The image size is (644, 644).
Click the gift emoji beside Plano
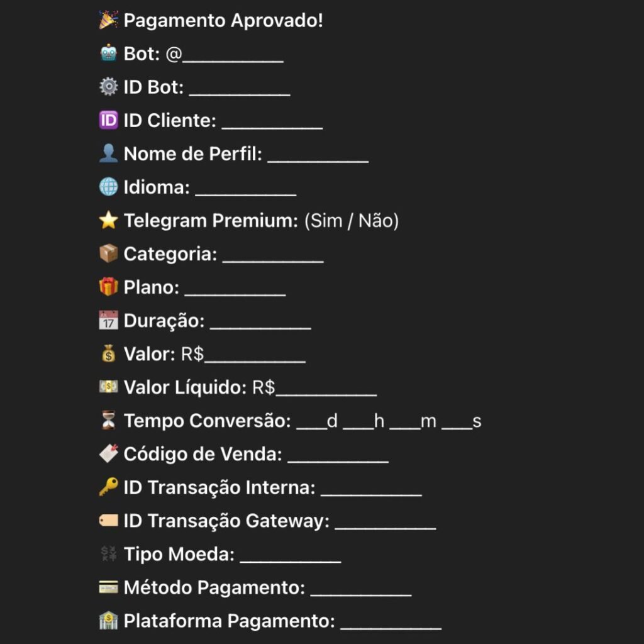tap(108, 287)
